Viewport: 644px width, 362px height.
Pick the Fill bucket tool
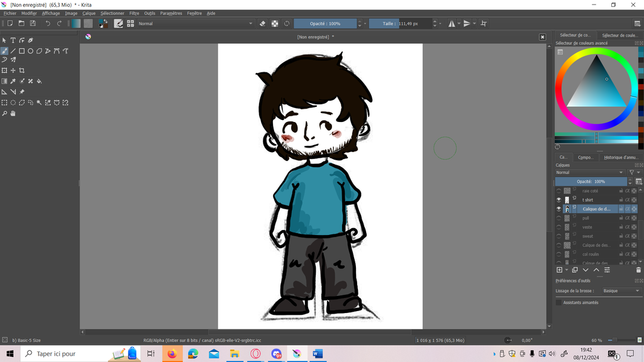click(x=39, y=81)
